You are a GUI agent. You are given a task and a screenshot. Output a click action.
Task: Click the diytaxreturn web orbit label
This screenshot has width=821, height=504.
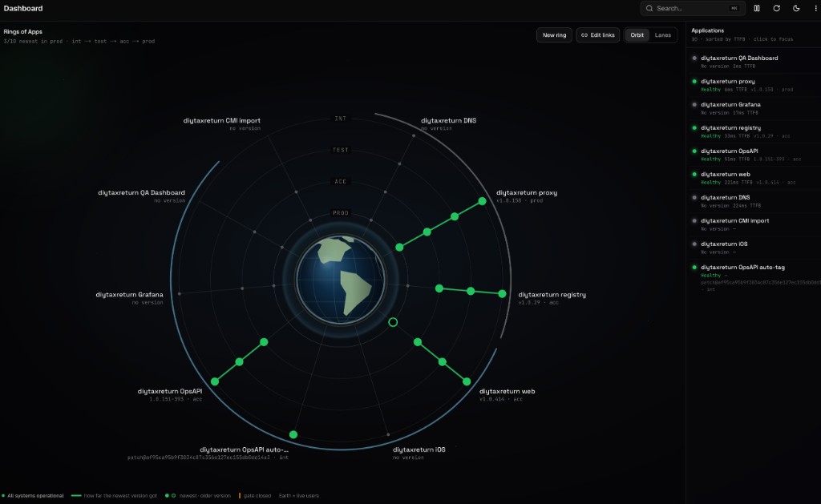coord(507,391)
